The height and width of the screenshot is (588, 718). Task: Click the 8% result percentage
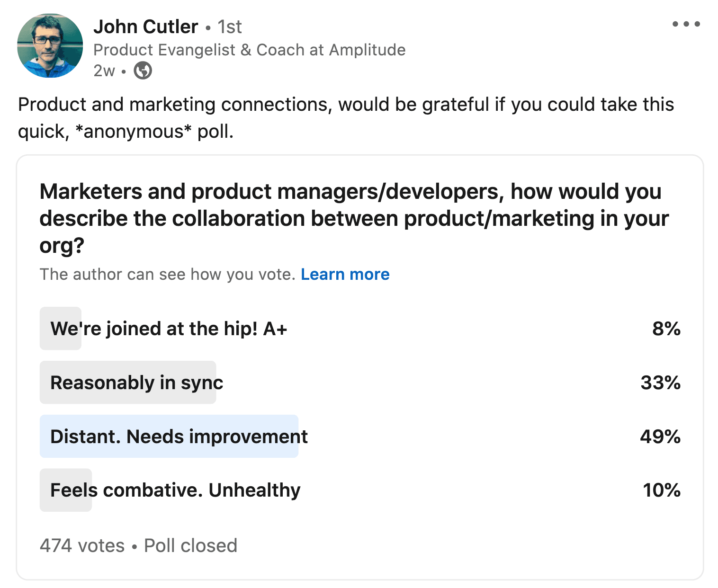click(x=666, y=328)
